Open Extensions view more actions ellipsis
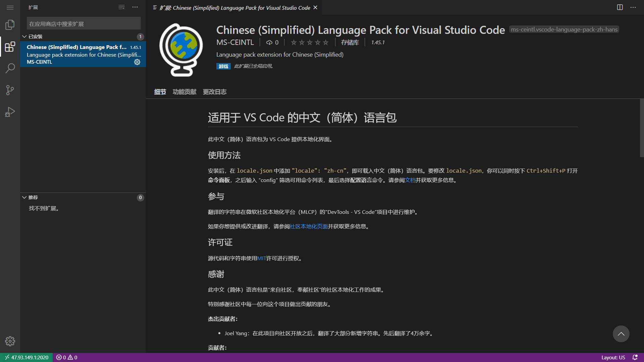 [x=135, y=7]
